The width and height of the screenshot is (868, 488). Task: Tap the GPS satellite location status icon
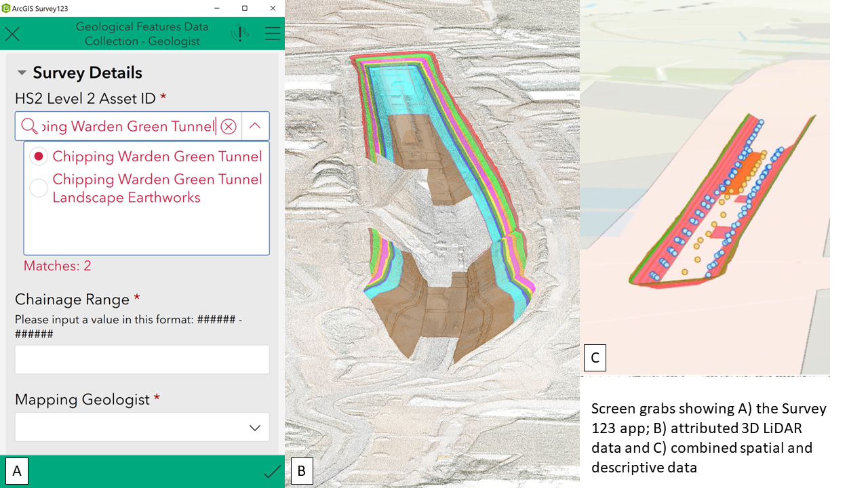pos(240,33)
